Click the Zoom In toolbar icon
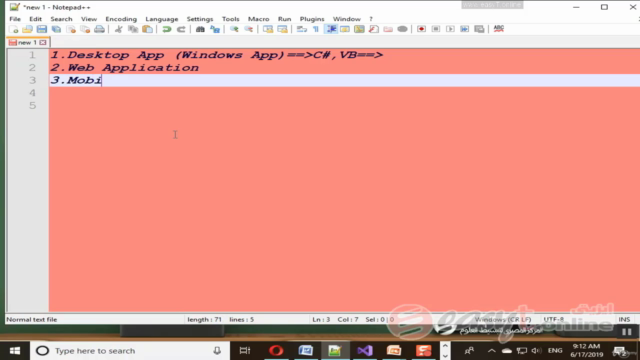Viewport: 640px width, 360px height. click(234, 29)
